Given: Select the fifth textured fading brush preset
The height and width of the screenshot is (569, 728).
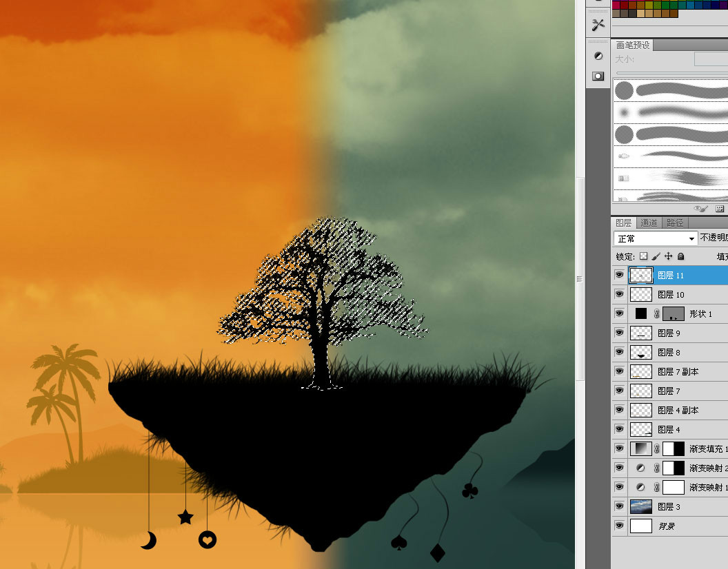Looking at the screenshot, I should click(x=670, y=178).
